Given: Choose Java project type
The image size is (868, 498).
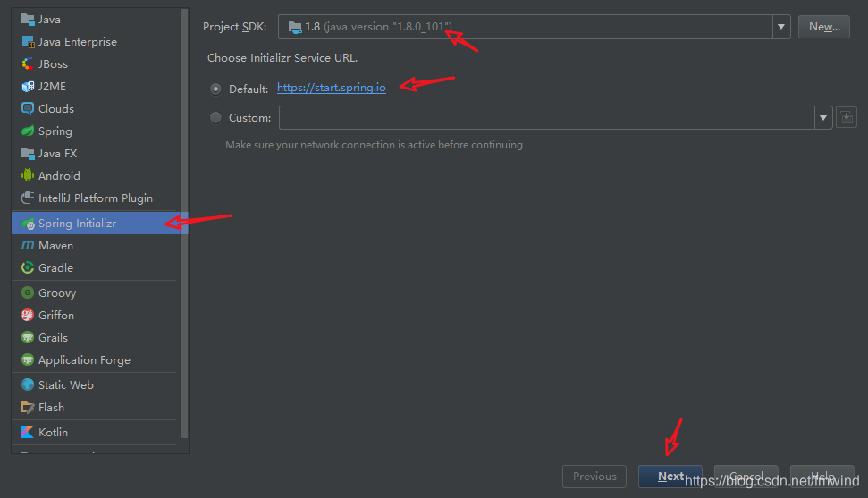Looking at the screenshot, I should click(x=94, y=20).
